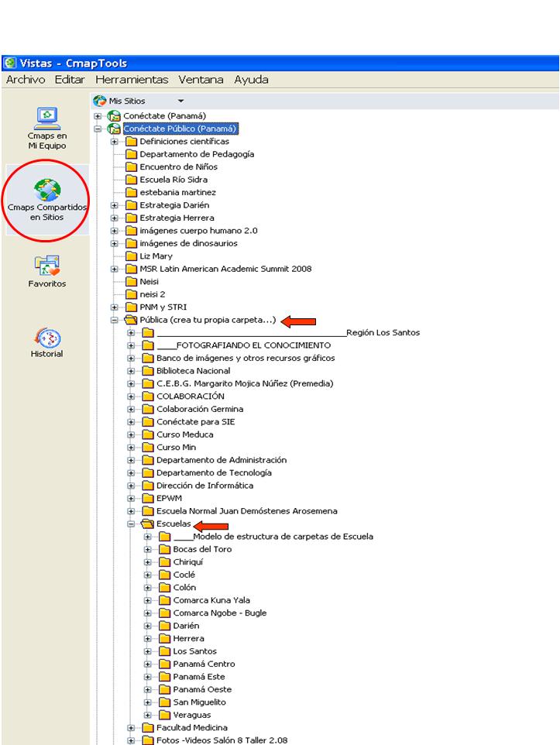Select Cmaps Compartidos en Sitios icon
This screenshot has width=560, height=745.
tap(46, 199)
